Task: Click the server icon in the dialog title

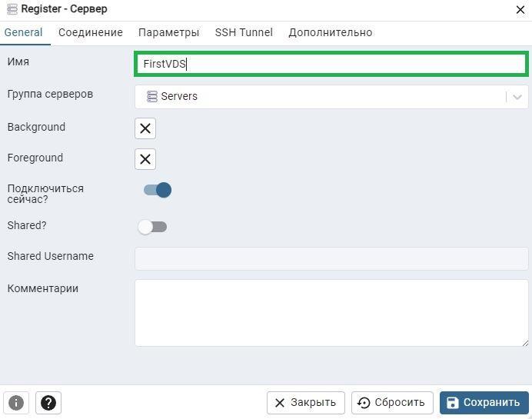Action: (12, 8)
